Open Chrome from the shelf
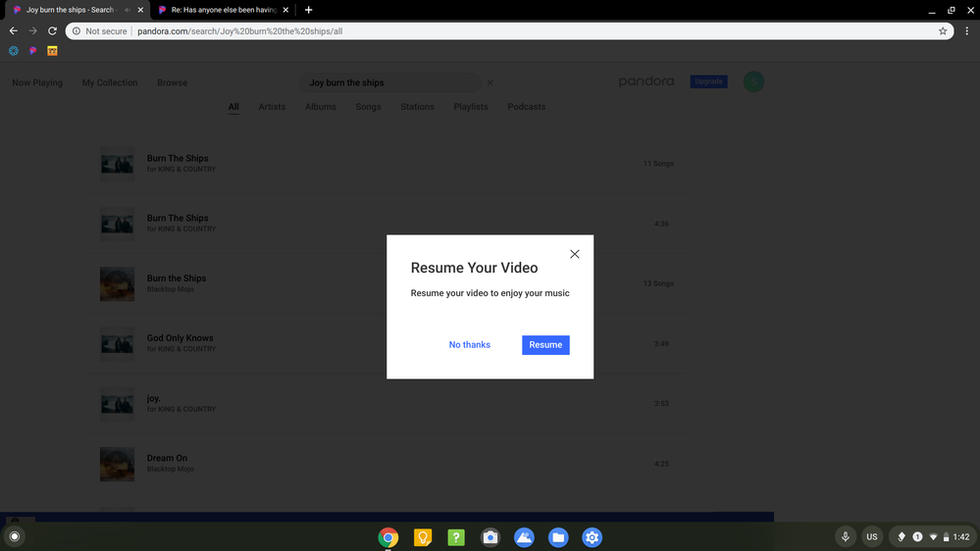 pyautogui.click(x=388, y=537)
